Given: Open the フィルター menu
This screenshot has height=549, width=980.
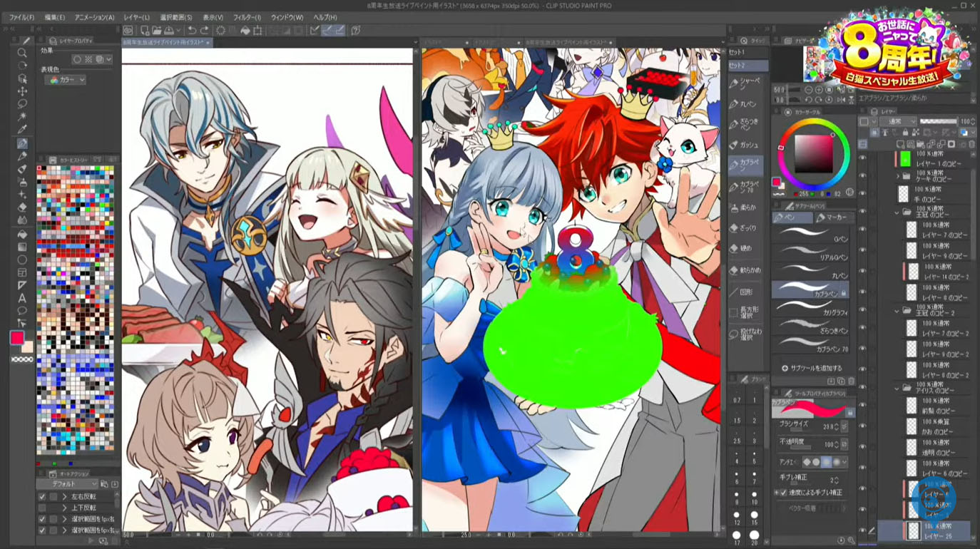Looking at the screenshot, I should (247, 17).
